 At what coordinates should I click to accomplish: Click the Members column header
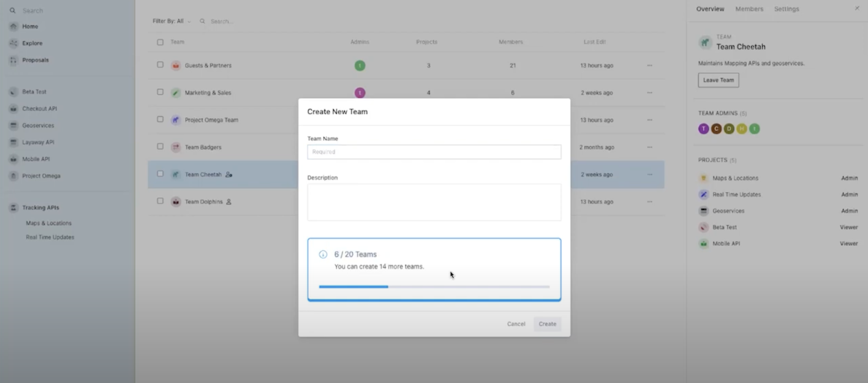pos(511,42)
